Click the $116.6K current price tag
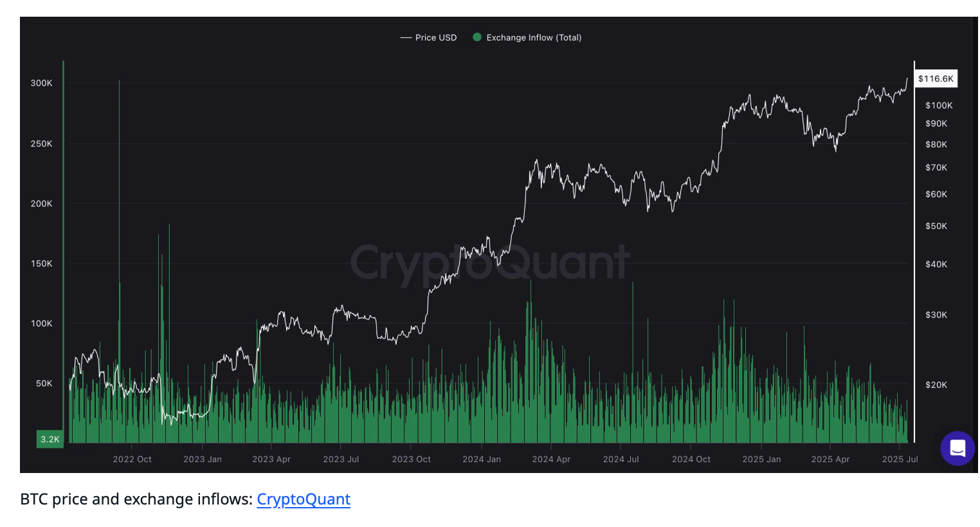The width and height of the screenshot is (980, 527). (936, 78)
